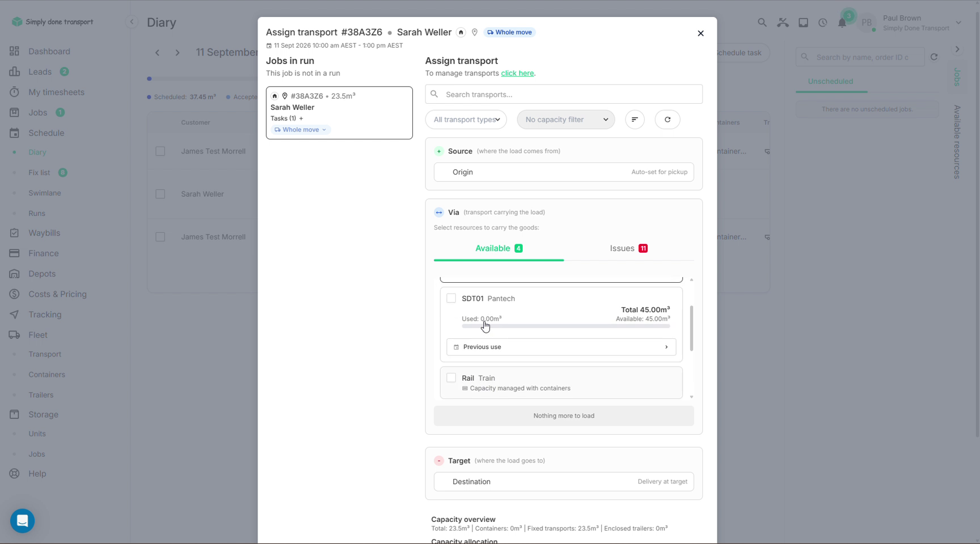
Task: Focus the Search transports field
Action: pos(564,94)
